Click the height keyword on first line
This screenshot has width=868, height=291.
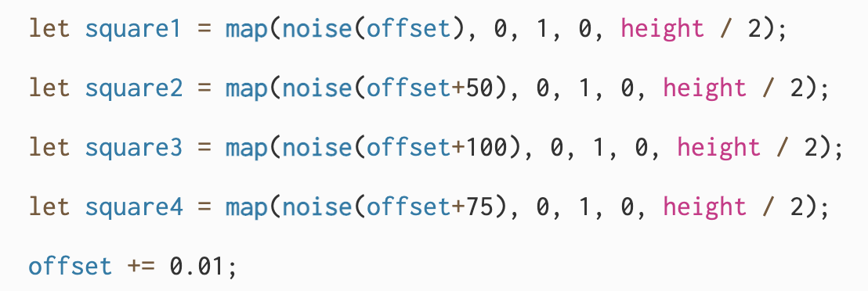[x=662, y=29]
